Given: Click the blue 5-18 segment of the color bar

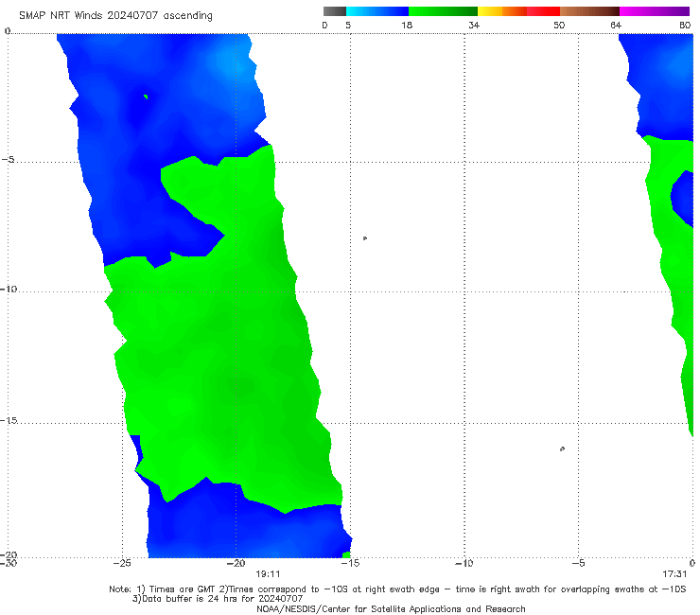Looking at the screenshot, I should [x=377, y=11].
